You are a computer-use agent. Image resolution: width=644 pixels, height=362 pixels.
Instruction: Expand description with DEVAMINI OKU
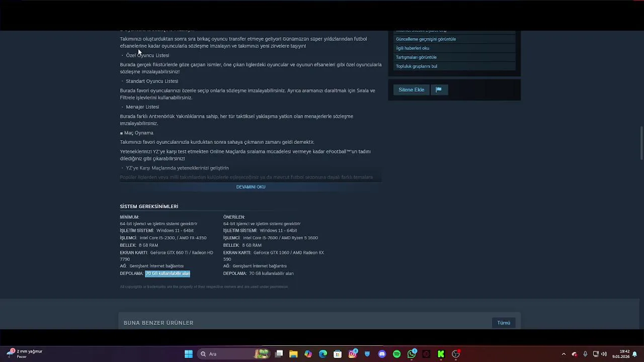251,187
